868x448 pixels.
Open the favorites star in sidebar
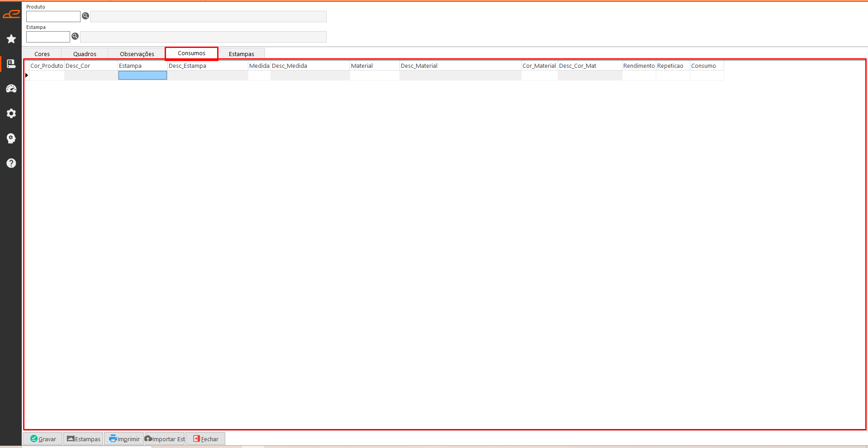11,39
